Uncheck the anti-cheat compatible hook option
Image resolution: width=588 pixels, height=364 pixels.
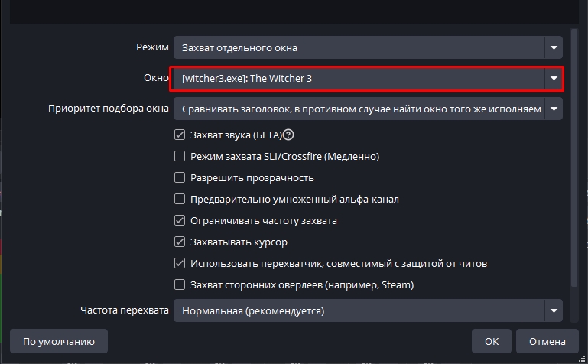point(180,264)
